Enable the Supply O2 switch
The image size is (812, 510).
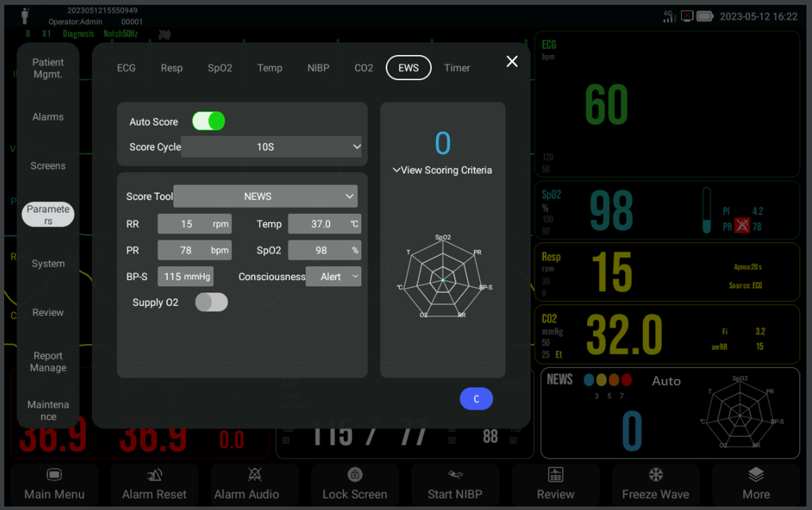211,302
